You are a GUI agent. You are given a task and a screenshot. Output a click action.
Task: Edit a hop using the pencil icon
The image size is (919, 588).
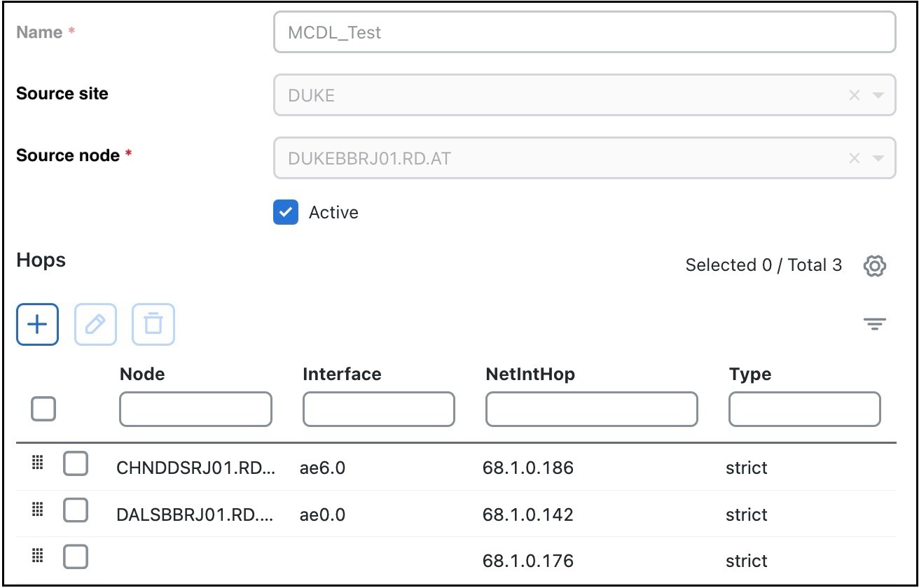[x=95, y=324]
